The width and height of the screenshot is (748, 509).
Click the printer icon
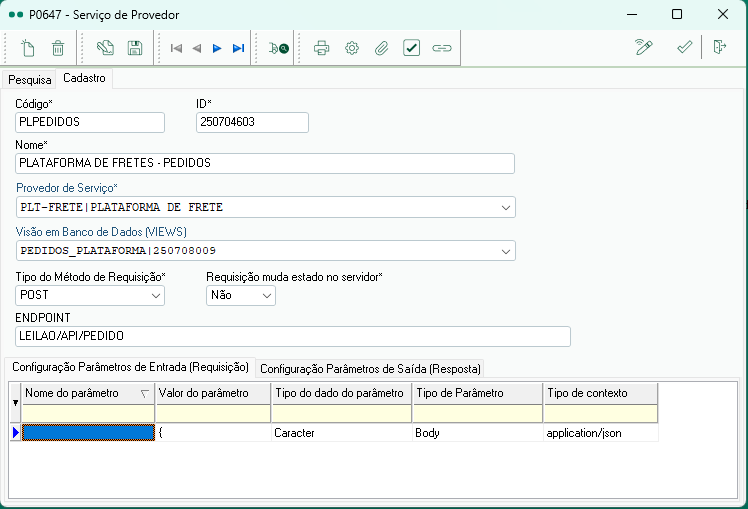[x=322, y=48]
